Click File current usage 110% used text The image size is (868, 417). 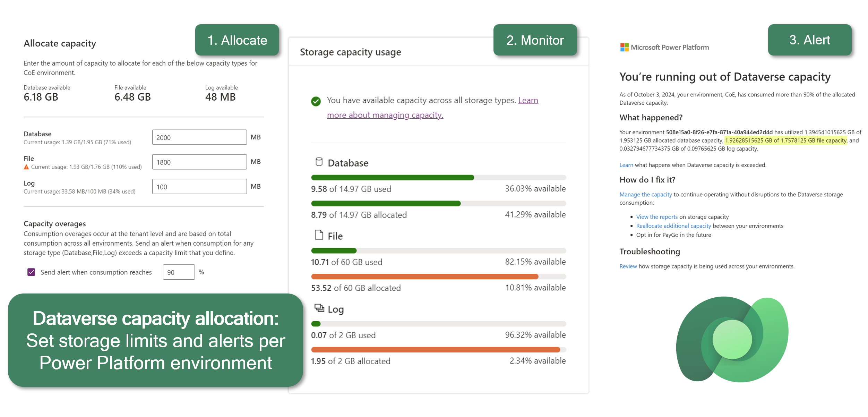86,167
